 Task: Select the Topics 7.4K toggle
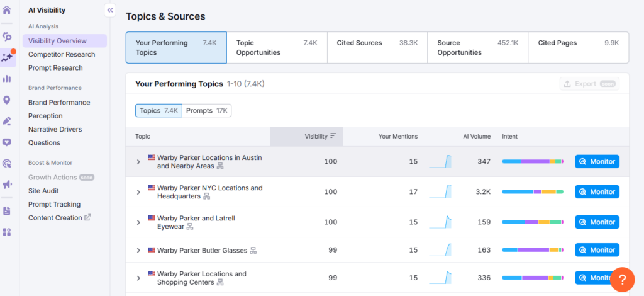[158, 111]
